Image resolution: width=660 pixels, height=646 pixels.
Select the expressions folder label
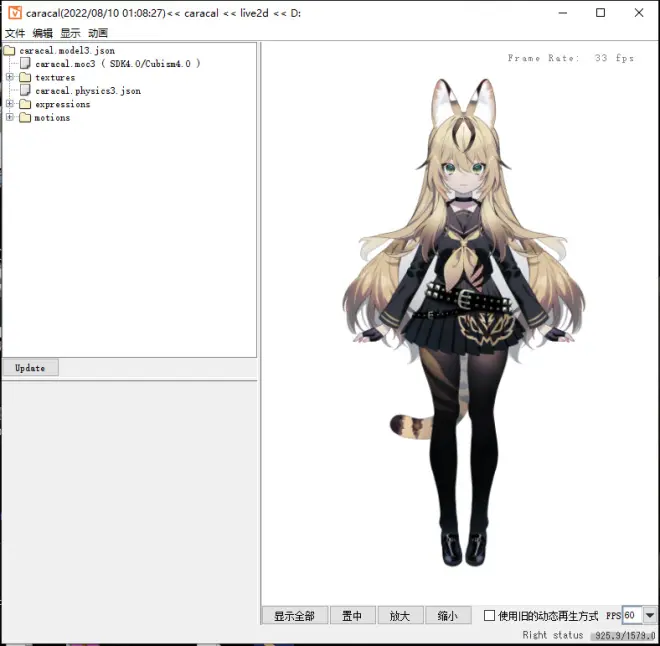(63, 104)
